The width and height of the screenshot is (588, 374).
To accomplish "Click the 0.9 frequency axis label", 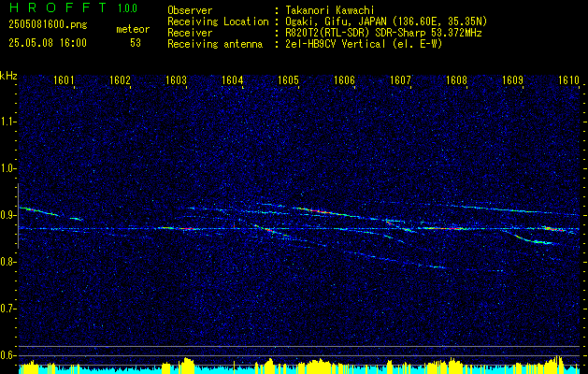I will coord(7,215).
